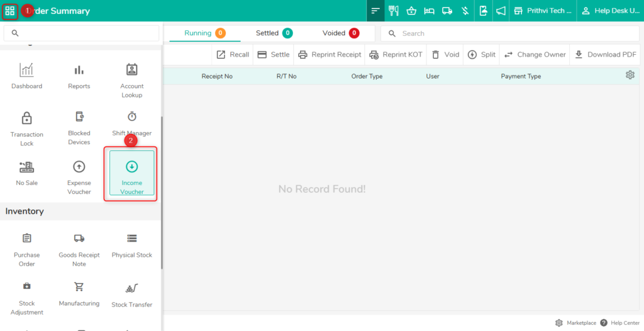
Task: Open Transaction Lock
Action: pyautogui.click(x=26, y=128)
